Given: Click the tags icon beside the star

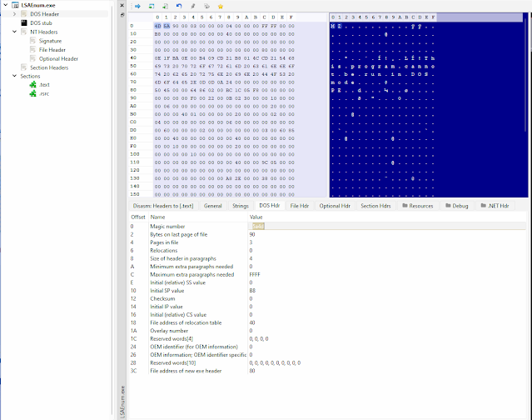Looking at the screenshot, I should (x=206, y=6).
